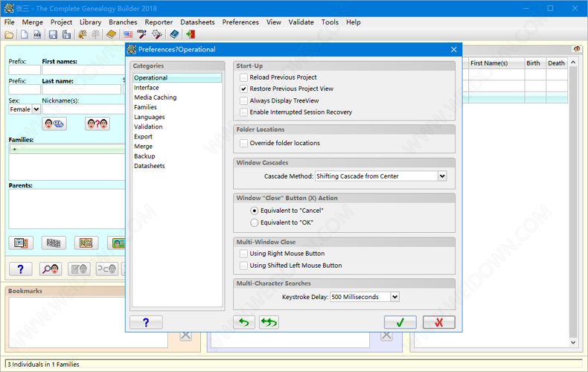This screenshot has height=372, width=588.
Task: Click the two faces question mark button
Action: tap(98, 124)
